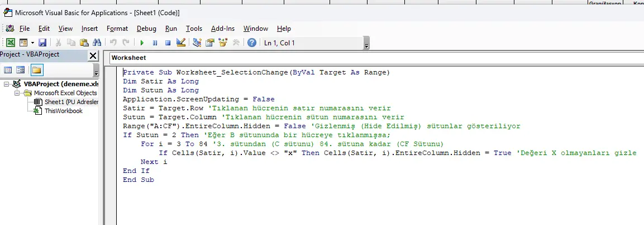The width and height of the screenshot is (644, 225).
Task: Select ThisWorkbook in the project tree
Action: coord(63,111)
